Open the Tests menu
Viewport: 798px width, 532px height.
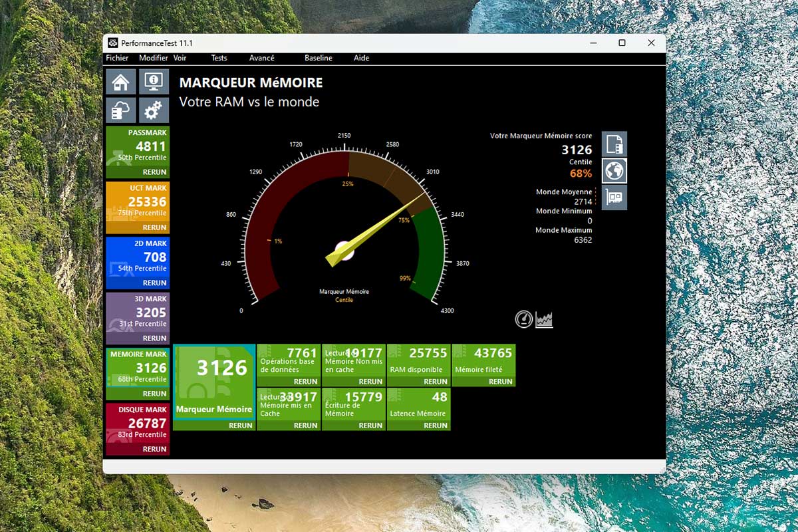coord(219,58)
